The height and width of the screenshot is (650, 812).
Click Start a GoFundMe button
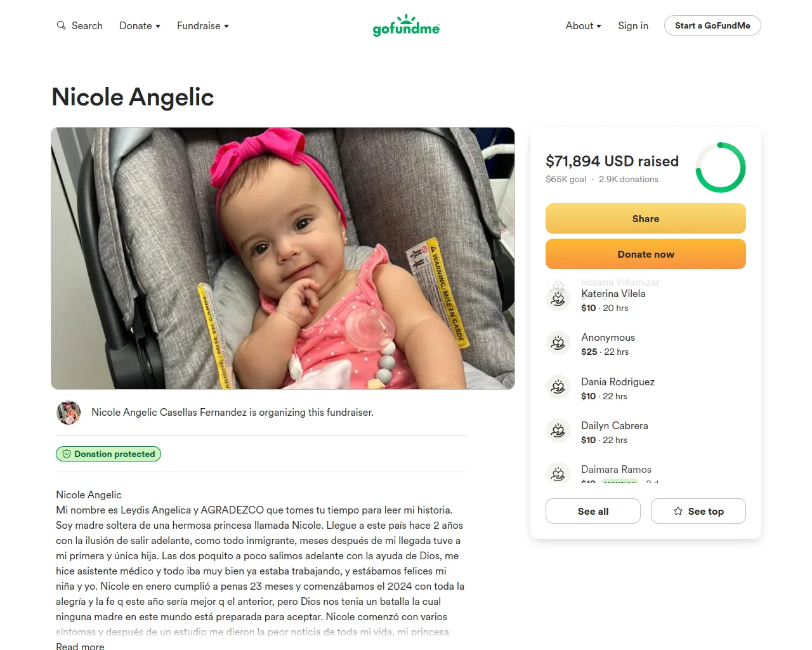pyautogui.click(x=712, y=25)
